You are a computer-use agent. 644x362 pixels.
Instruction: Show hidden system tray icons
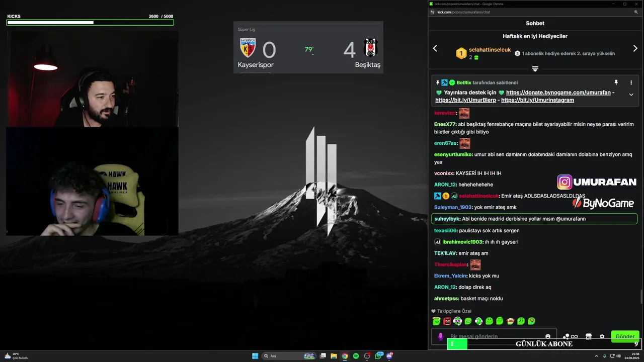596,356
